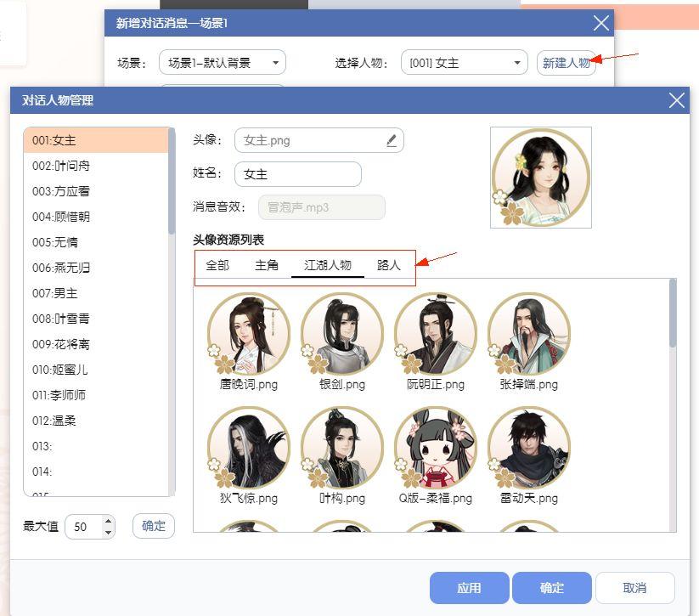
Task: Increase 最大值 with the up stepper arrow
Action: coord(108,521)
